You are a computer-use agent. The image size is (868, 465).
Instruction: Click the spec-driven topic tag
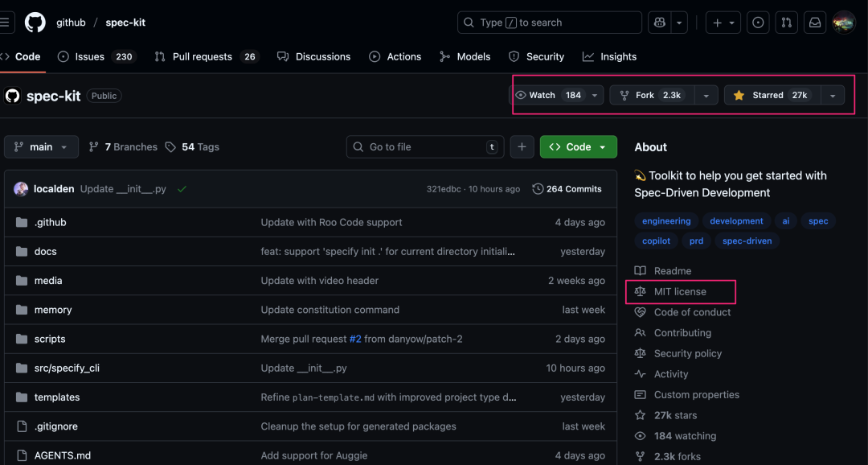747,241
